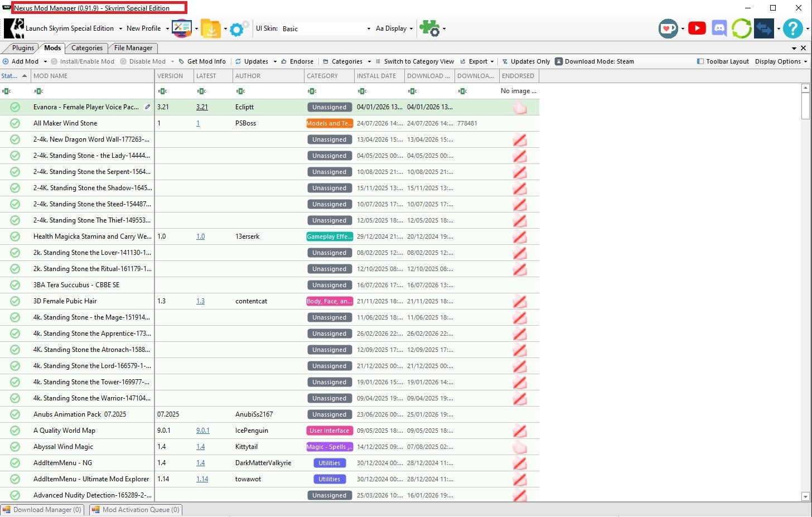Expand the Add Mod dropdown arrow
Image resolution: width=812 pixels, height=517 pixels.
(45, 61)
